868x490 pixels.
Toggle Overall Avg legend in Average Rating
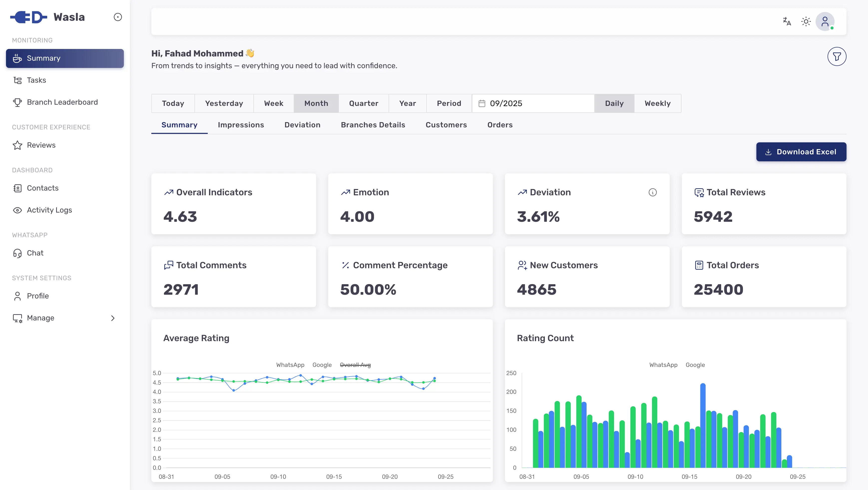coord(355,365)
